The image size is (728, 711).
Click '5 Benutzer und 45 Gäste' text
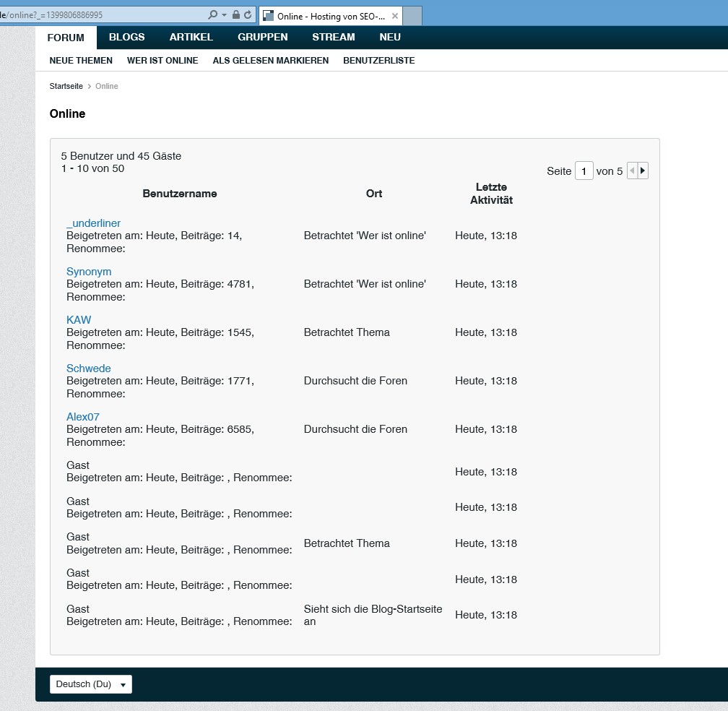click(121, 156)
